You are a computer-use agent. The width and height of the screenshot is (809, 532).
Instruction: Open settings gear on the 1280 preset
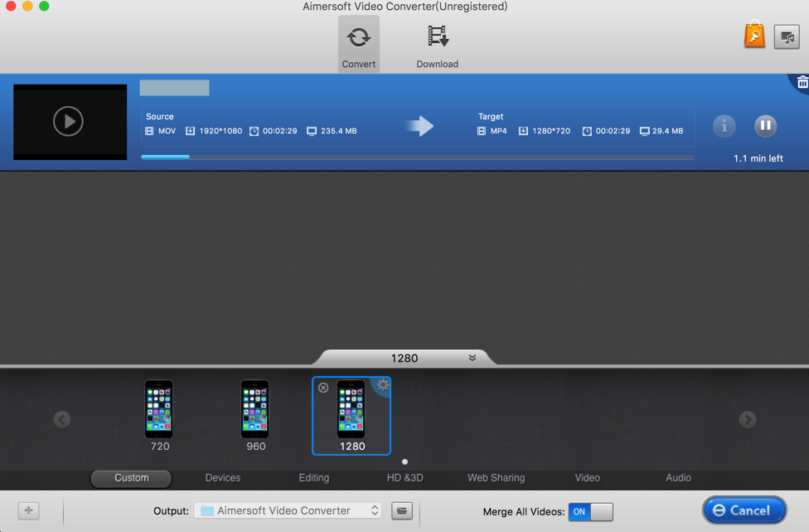click(382, 385)
